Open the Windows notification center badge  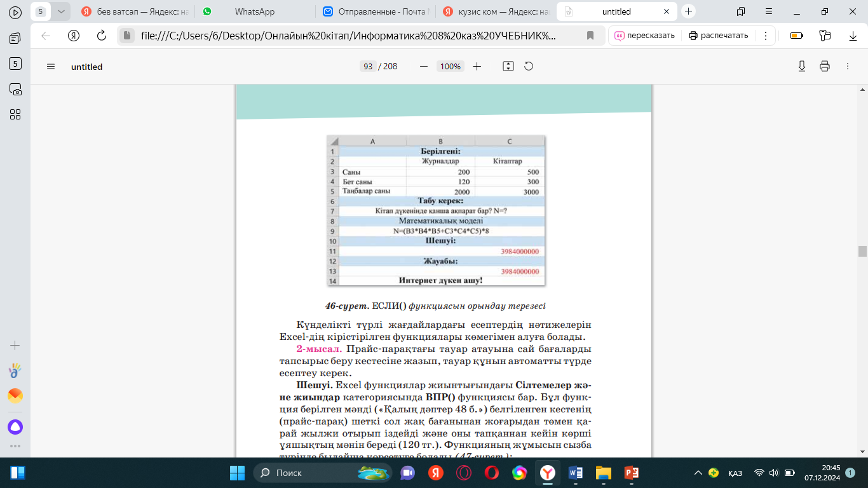[850, 473]
